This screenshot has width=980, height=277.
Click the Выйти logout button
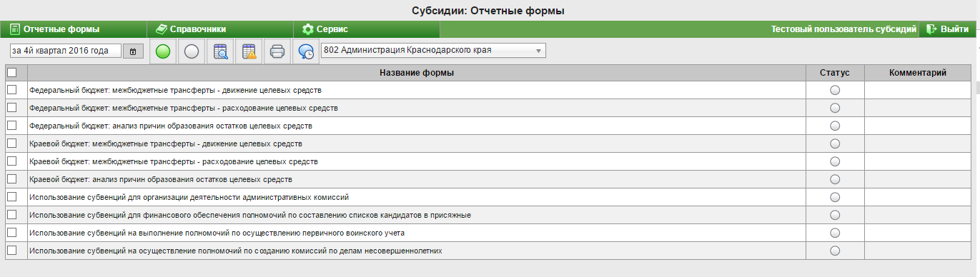pos(948,29)
